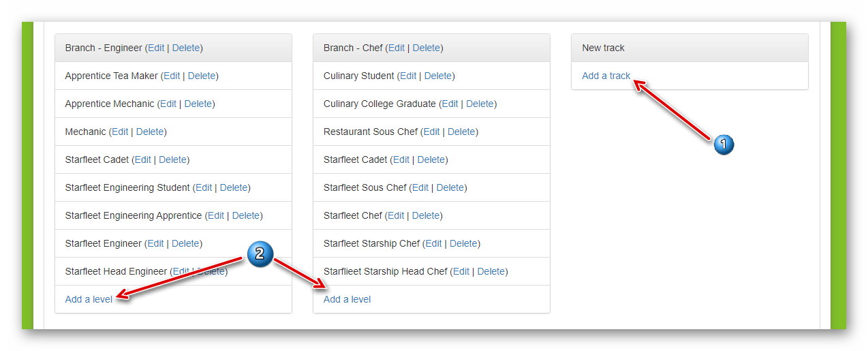Delete Apprentice Mechanic level
Viewport: 868px width, 351px height.
pos(198,104)
